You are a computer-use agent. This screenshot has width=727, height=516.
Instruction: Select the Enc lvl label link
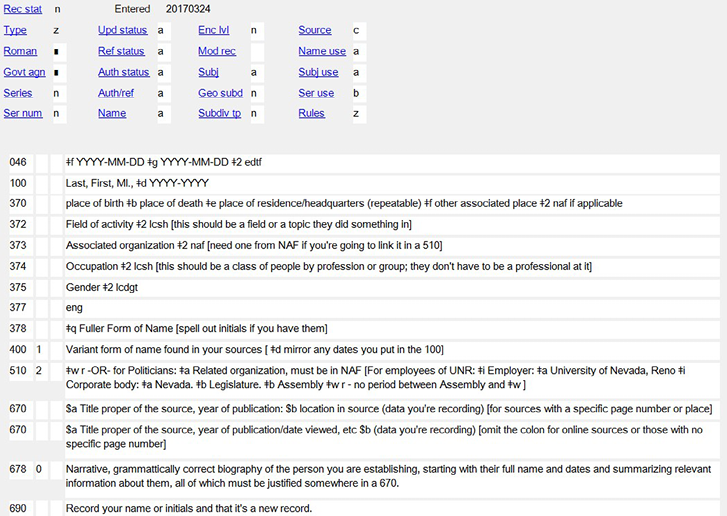(x=214, y=31)
